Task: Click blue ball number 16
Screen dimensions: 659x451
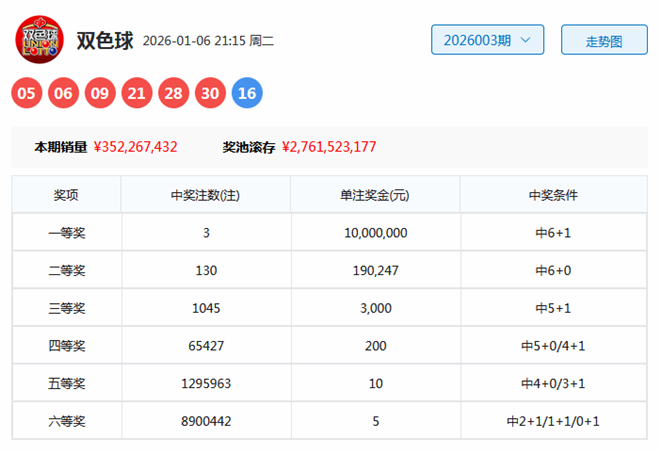Action: click(247, 94)
